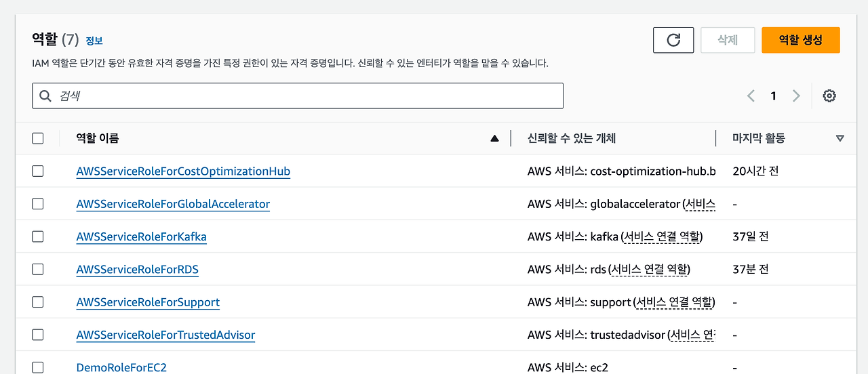The height and width of the screenshot is (374, 868).
Task: Click the refresh roles icon button
Action: coord(673,40)
